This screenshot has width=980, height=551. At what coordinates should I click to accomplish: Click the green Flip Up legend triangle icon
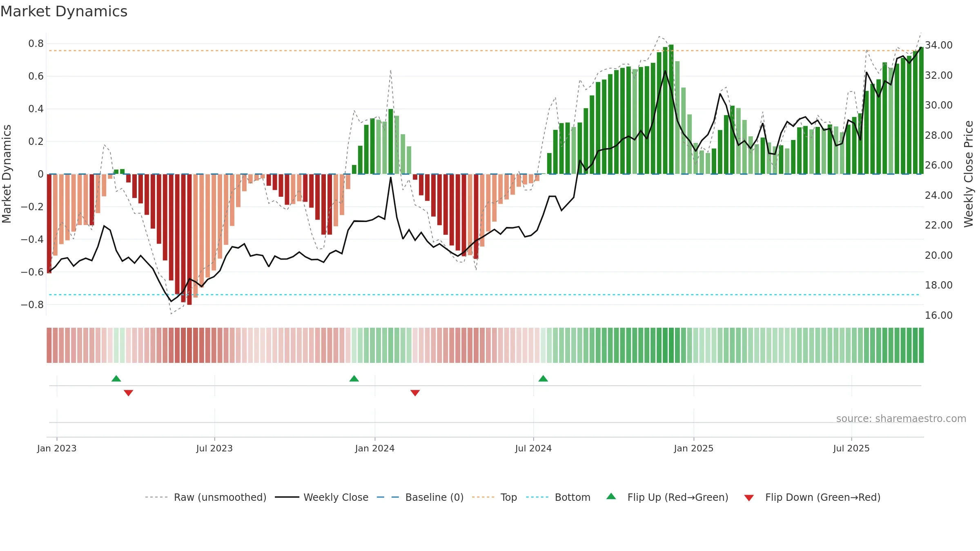pos(611,496)
